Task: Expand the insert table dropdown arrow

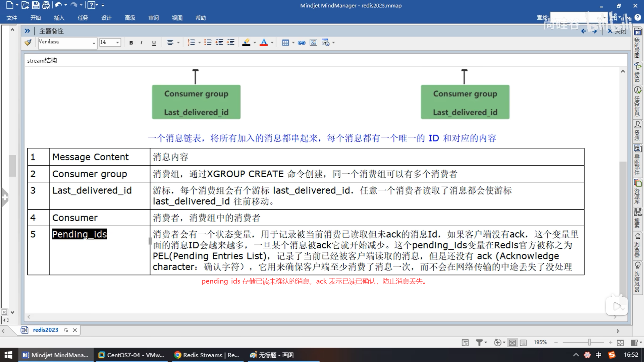Action: click(x=293, y=43)
